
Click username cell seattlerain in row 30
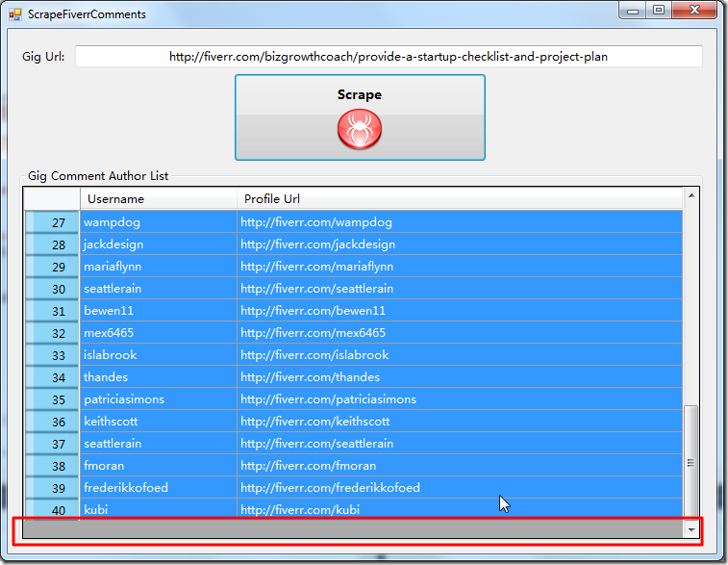click(x=159, y=289)
